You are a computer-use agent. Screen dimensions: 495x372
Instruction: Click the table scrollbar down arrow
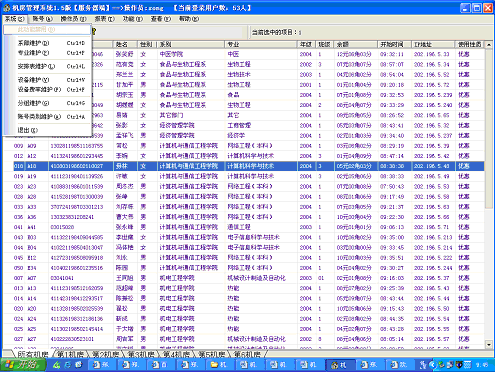tap(489, 345)
